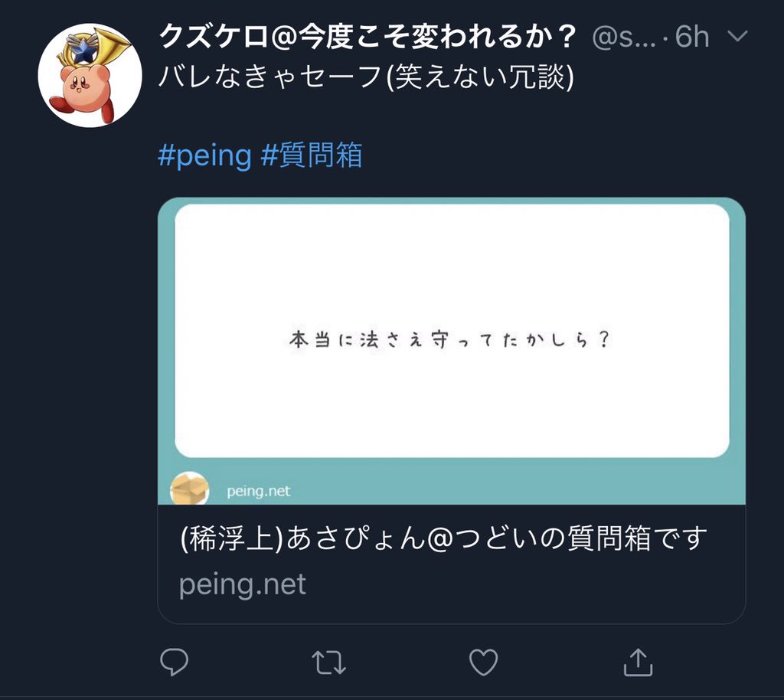Click display name クズケロ@今度こそ変われるか？
This screenshot has height=700, width=784.
368,37
